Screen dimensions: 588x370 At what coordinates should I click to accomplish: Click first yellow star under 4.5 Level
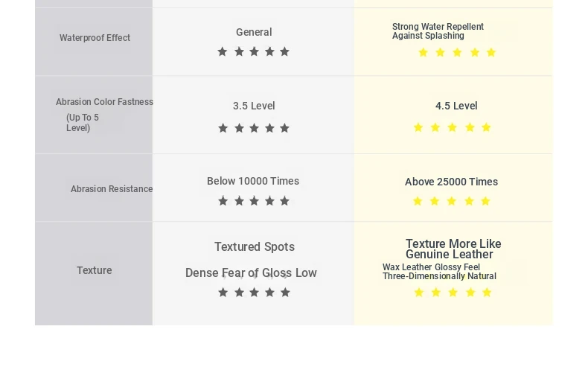point(418,127)
